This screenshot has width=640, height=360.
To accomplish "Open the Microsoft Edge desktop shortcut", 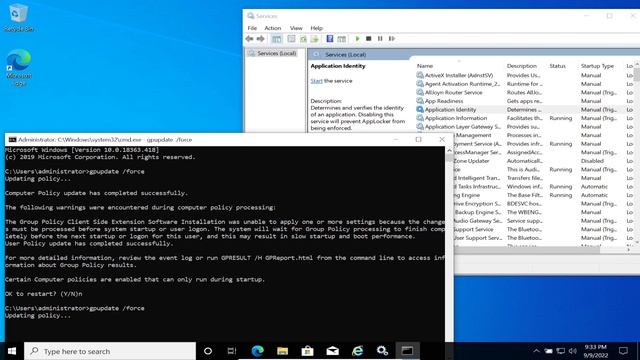I will click(19, 67).
